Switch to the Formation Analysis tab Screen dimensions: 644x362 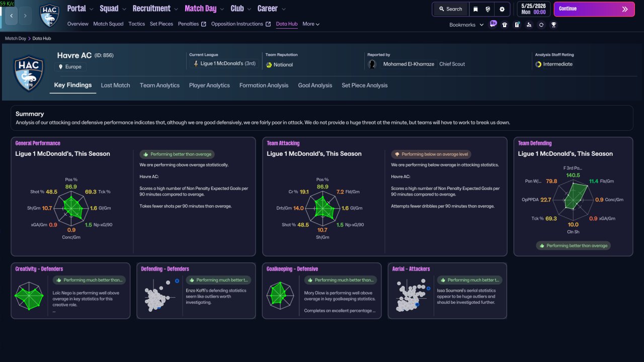click(x=264, y=85)
